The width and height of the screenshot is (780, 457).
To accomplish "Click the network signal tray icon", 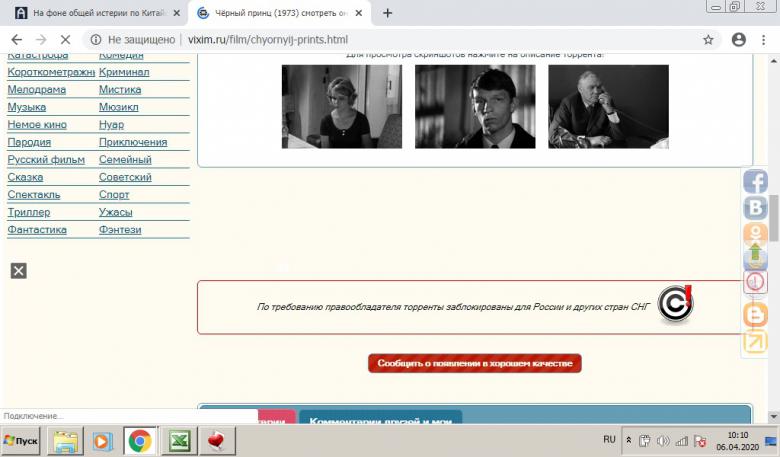I will coord(682,441).
